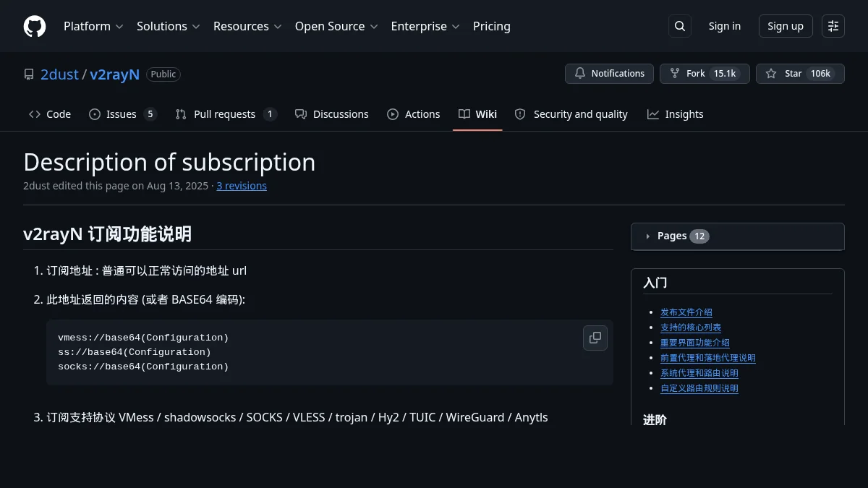Click the Code tab brackets icon
The width and height of the screenshot is (868, 488).
(35, 114)
